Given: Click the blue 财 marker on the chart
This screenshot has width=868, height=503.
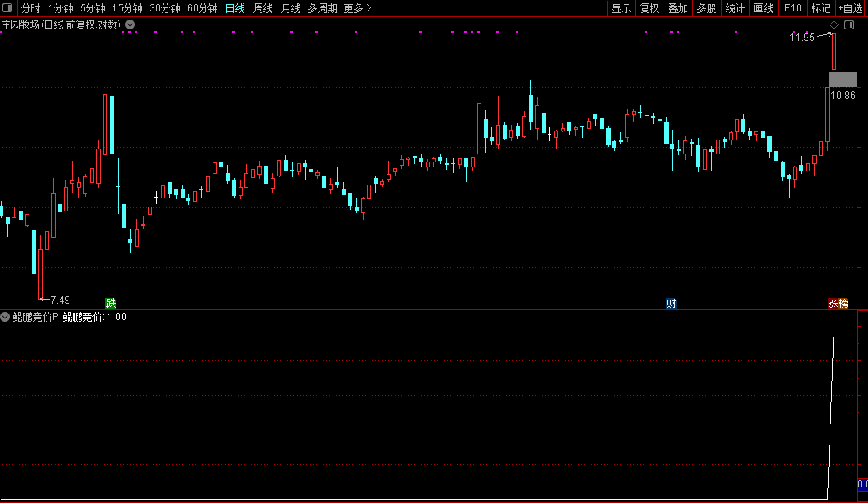Looking at the screenshot, I should tap(672, 303).
